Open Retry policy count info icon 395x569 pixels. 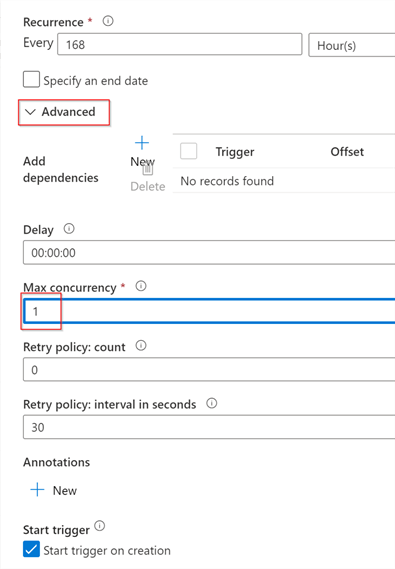click(x=141, y=345)
